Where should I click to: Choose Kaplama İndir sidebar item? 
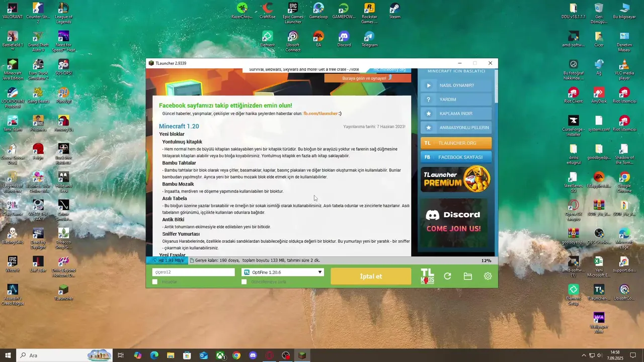[456, 114]
